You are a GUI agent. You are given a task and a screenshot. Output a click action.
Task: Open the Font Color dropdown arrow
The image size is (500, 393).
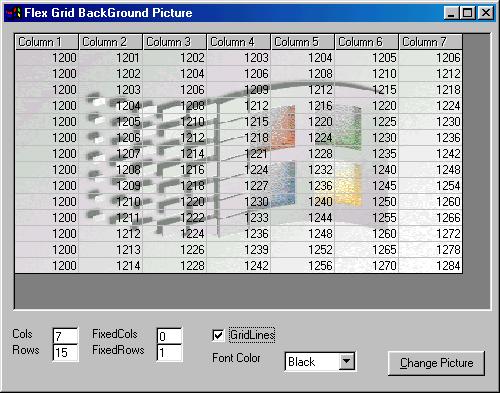(x=347, y=361)
